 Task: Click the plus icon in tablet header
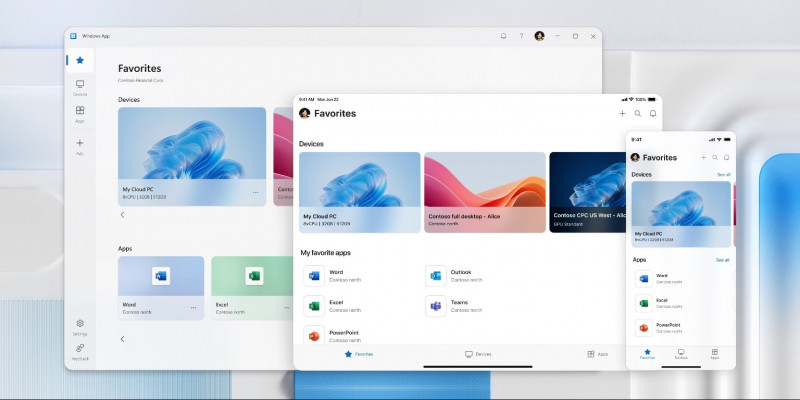click(622, 114)
